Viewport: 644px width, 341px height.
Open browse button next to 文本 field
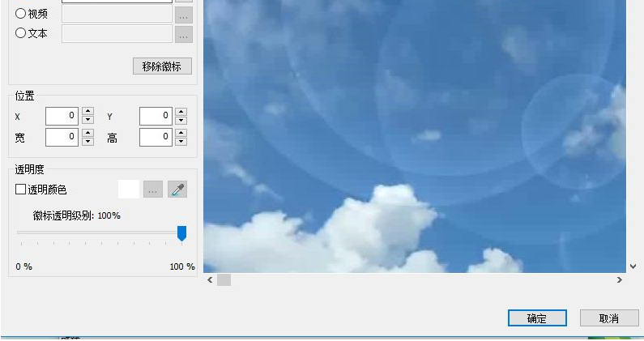click(x=184, y=34)
